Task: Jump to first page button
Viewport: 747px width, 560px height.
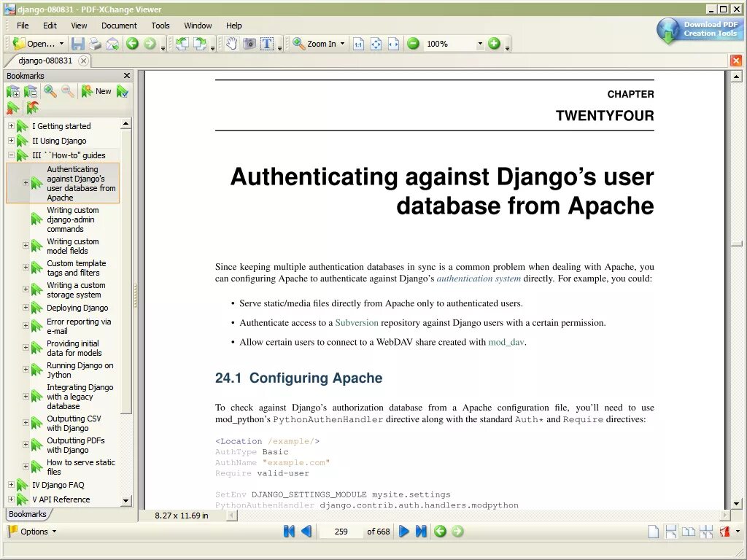Action: [x=289, y=532]
